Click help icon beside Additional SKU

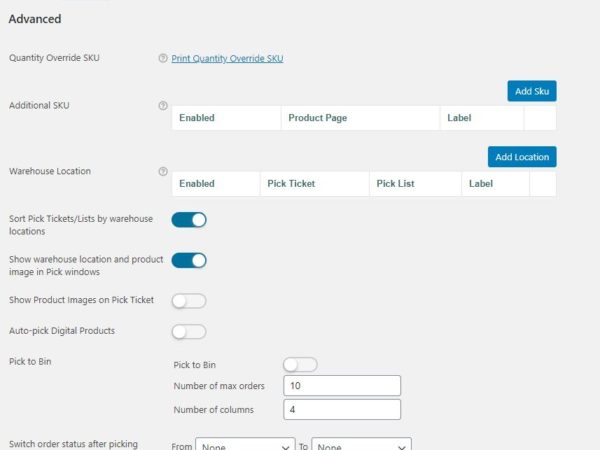coord(163,105)
